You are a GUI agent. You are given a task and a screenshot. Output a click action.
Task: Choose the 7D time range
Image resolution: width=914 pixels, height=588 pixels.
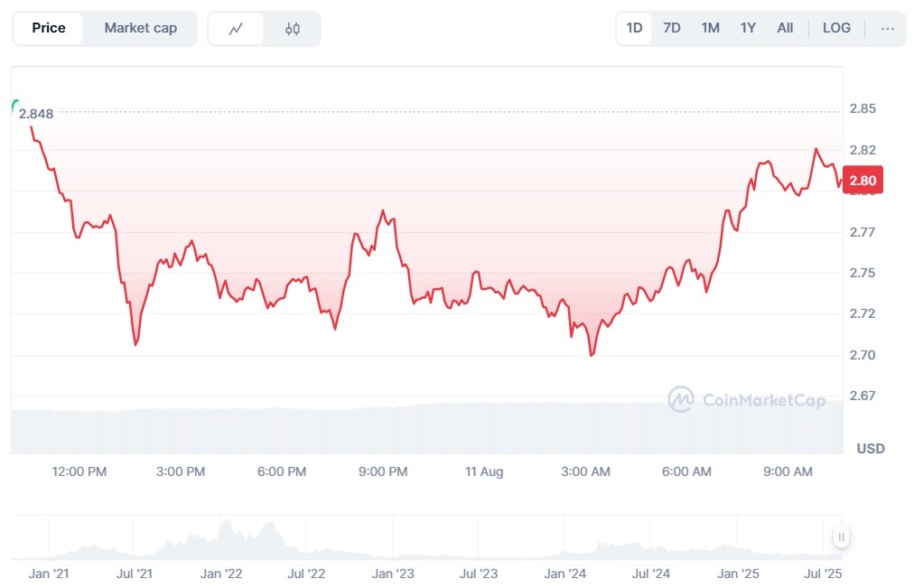[x=672, y=28]
